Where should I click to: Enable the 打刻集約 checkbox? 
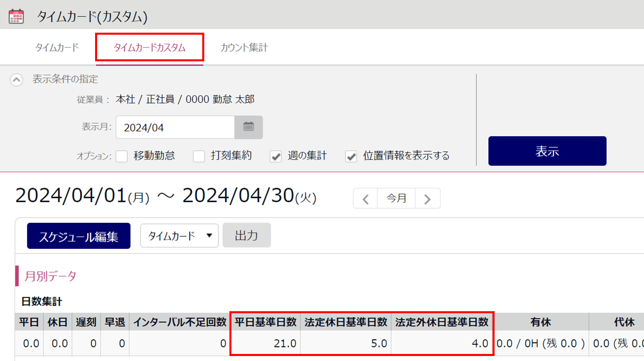point(199,156)
